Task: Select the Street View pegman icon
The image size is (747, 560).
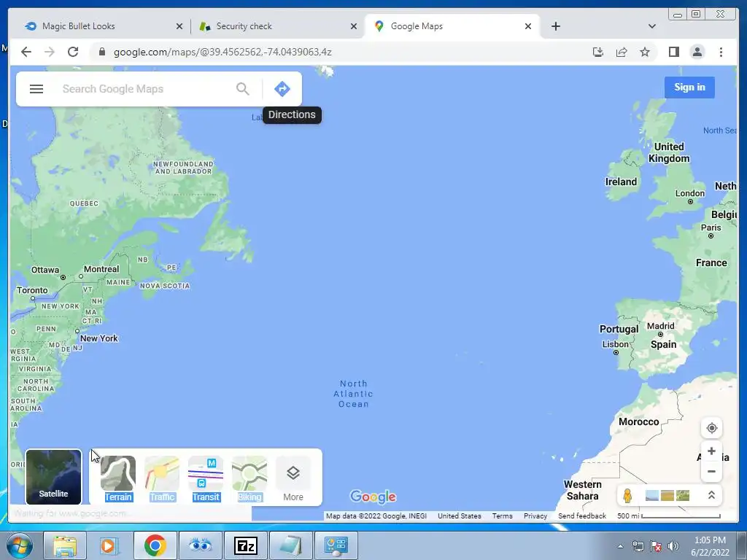Action: (627, 496)
